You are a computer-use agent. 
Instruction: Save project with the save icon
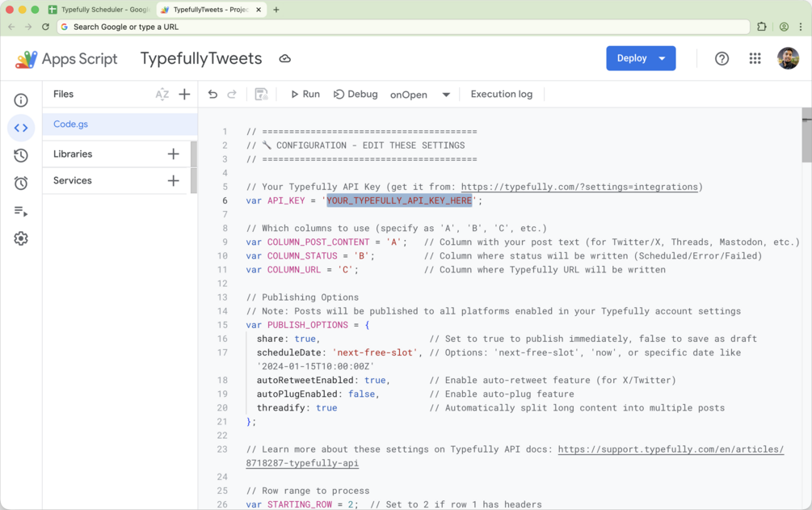coord(262,95)
